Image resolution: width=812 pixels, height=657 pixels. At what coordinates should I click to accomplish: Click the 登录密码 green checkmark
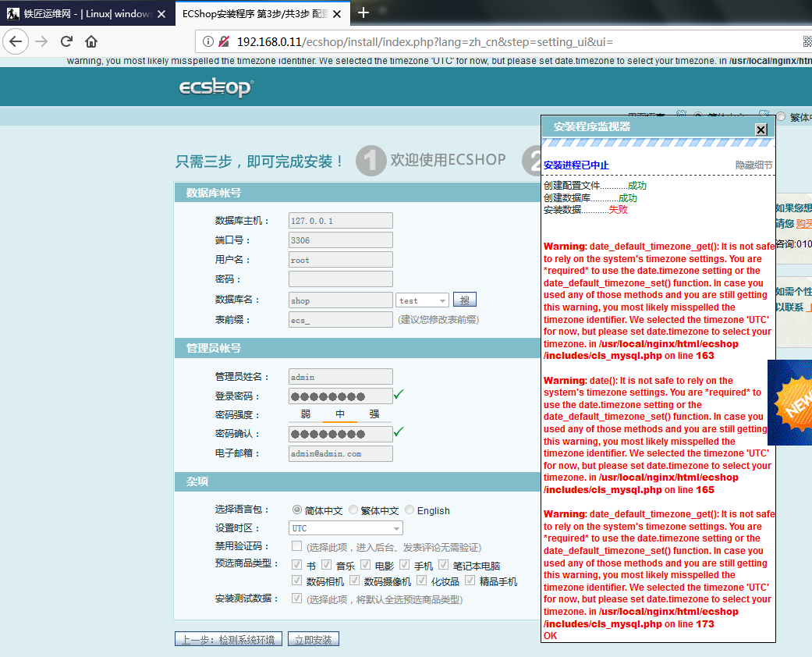tap(399, 394)
